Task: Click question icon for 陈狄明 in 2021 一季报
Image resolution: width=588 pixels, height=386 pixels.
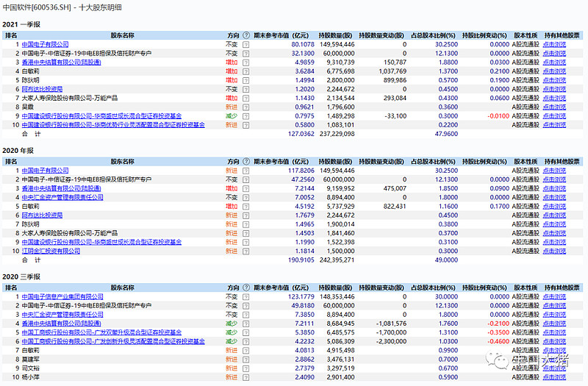Action: [x=245, y=80]
